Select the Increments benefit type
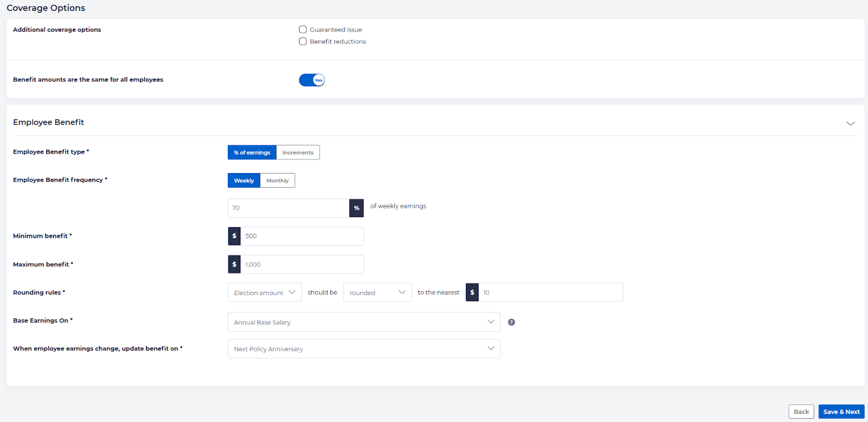This screenshot has width=868, height=422. pos(298,152)
